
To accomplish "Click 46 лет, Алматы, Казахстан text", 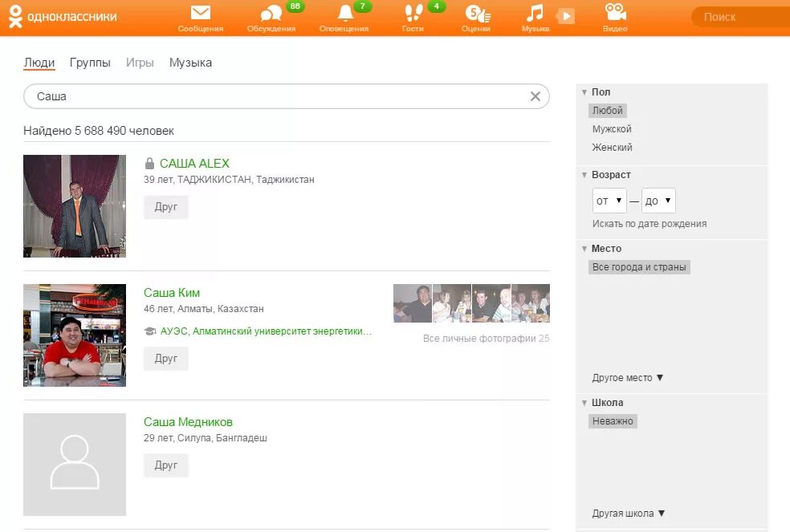I will pos(204,309).
